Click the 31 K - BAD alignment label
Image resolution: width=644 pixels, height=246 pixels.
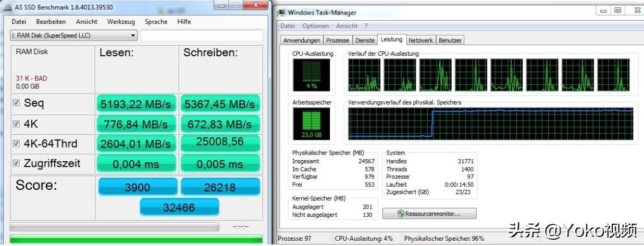pos(31,79)
